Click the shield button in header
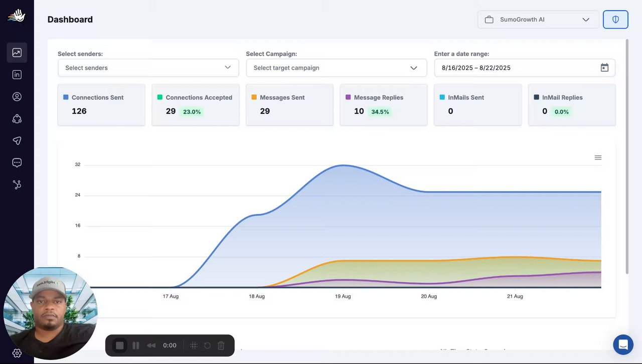The width and height of the screenshot is (642, 364). pos(615,20)
